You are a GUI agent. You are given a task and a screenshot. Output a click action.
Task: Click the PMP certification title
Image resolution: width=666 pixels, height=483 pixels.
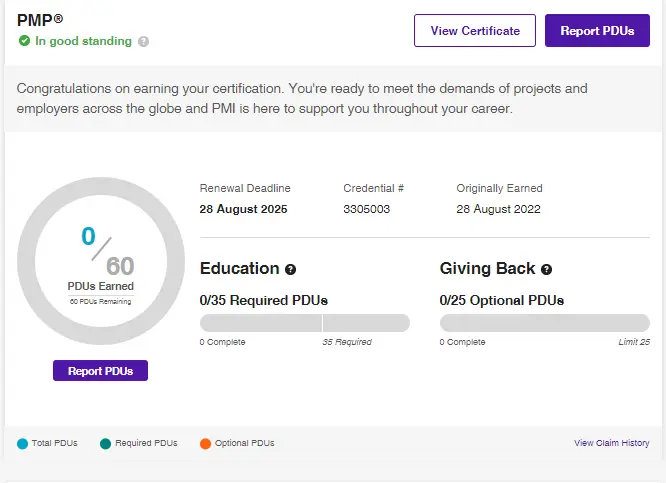coord(39,20)
